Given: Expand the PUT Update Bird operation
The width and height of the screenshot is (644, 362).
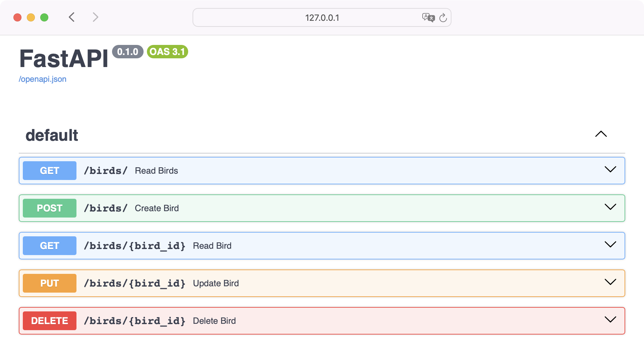Looking at the screenshot, I should pos(610,282).
